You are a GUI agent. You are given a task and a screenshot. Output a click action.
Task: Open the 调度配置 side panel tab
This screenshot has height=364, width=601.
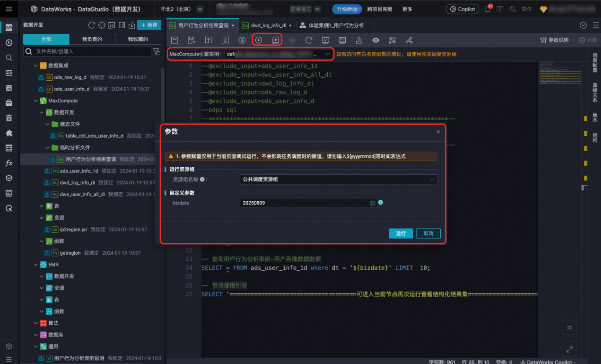(595, 62)
